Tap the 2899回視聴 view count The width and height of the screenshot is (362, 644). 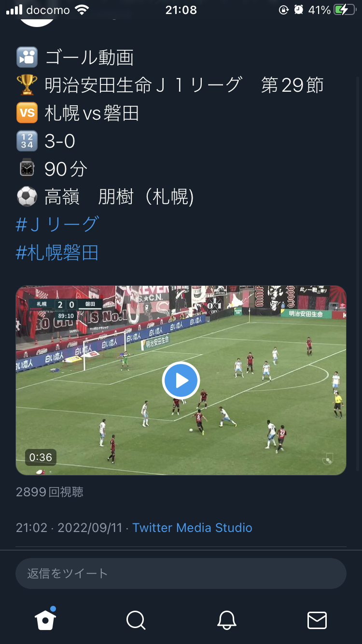(50, 492)
